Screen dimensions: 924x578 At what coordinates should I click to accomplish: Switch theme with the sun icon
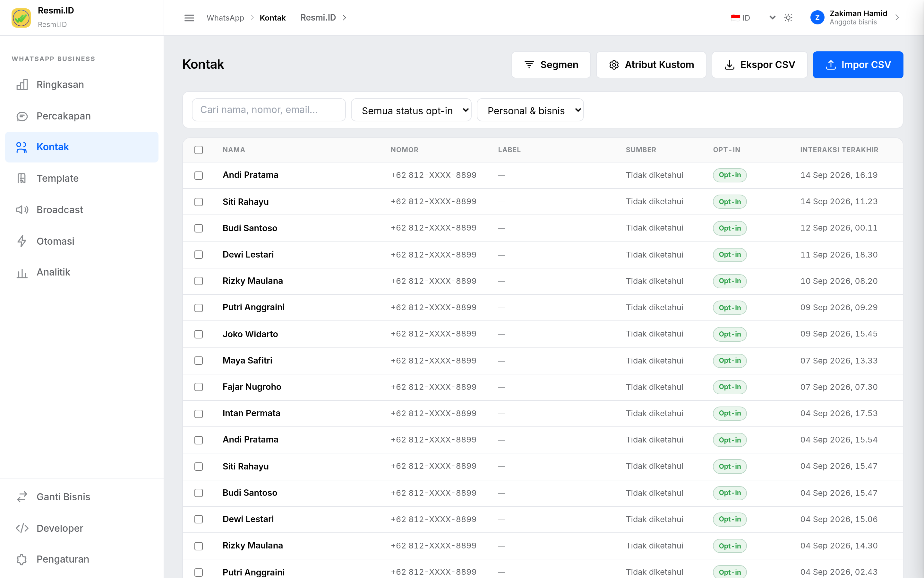(x=788, y=18)
